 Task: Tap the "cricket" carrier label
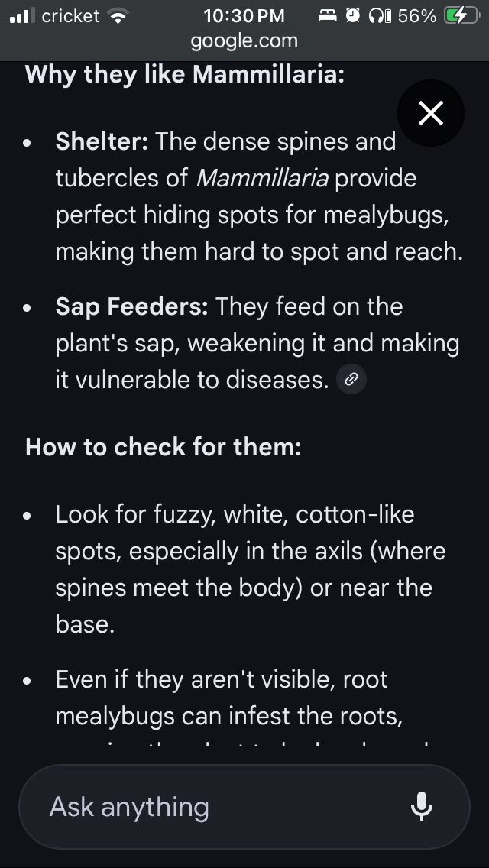tap(70, 16)
